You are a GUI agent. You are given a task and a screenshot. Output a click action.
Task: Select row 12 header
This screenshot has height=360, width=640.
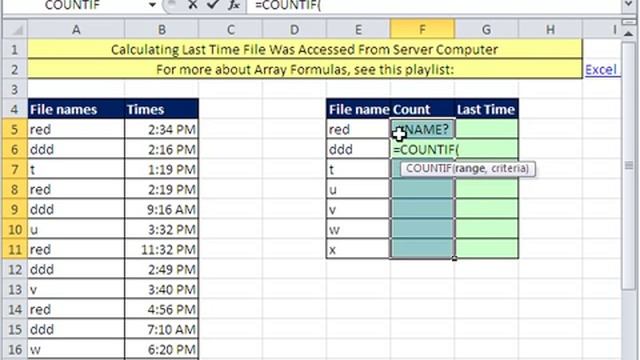15,269
